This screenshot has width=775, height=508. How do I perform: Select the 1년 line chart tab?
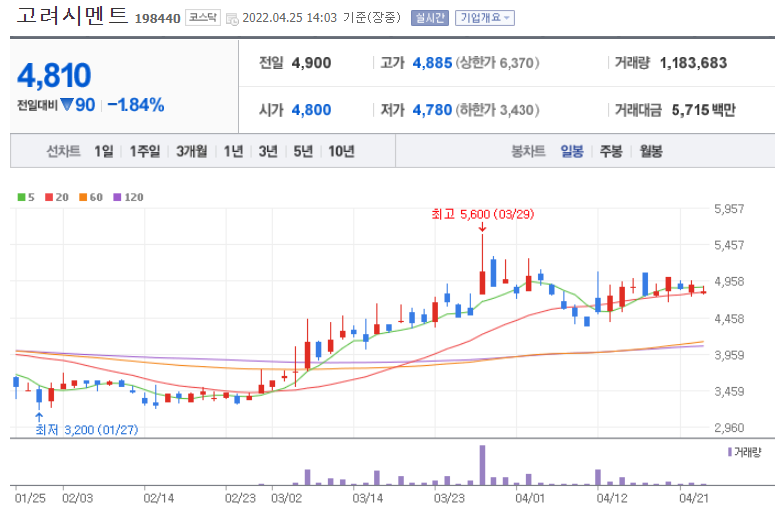[x=233, y=151]
